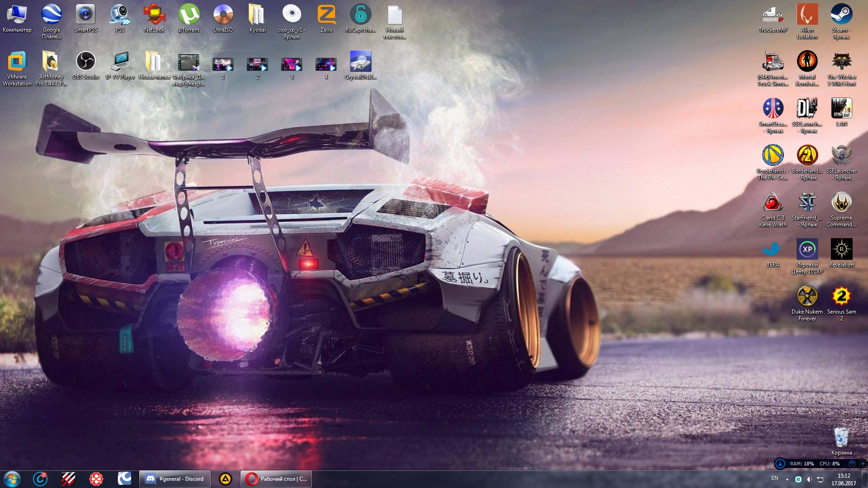Launch Borderlands The Pre-Sequel
868x488 pixels.
coord(773,162)
